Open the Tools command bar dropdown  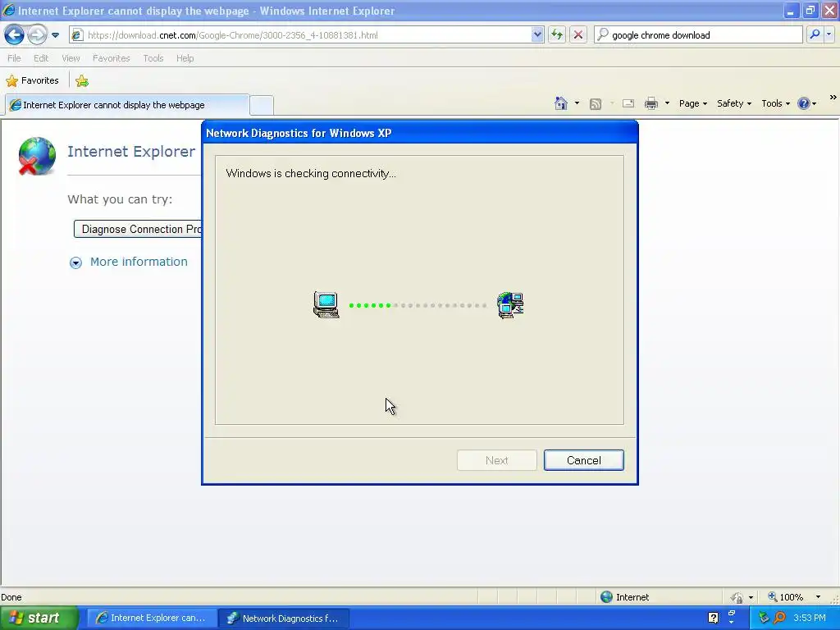775,103
